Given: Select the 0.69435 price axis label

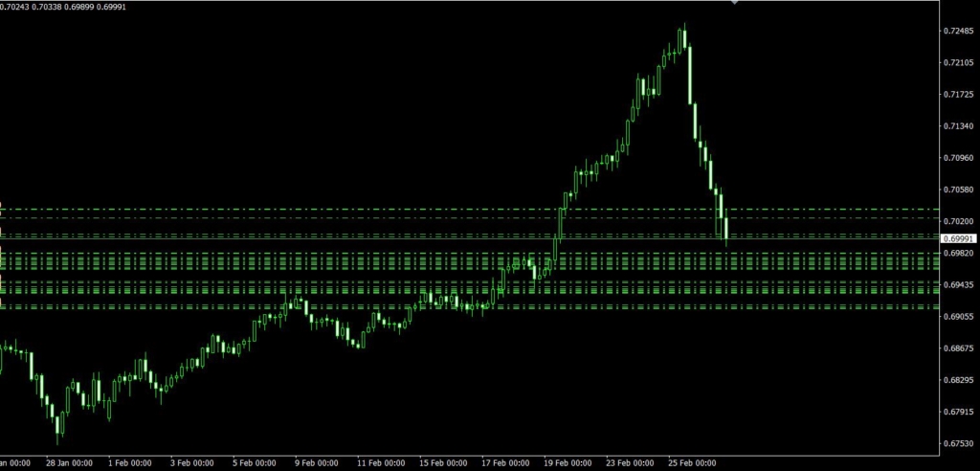Looking at the screenshot, I should coord(958,284).
